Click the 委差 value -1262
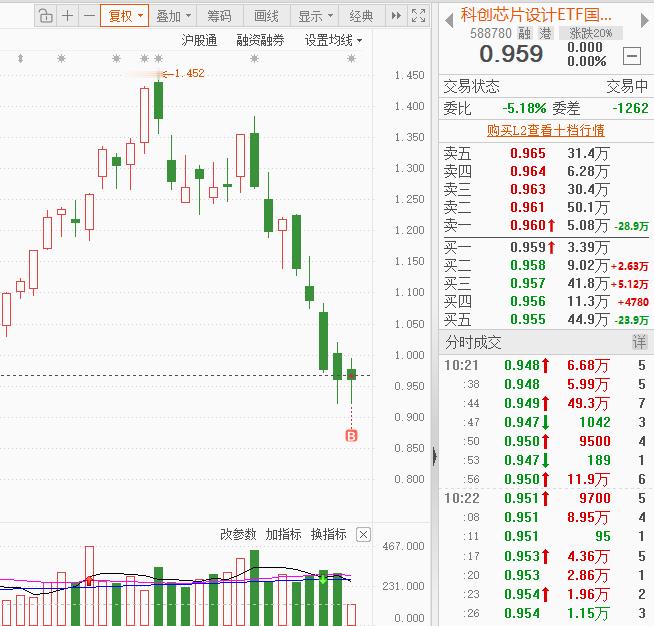The image size is (654, 626). [630, 108]
